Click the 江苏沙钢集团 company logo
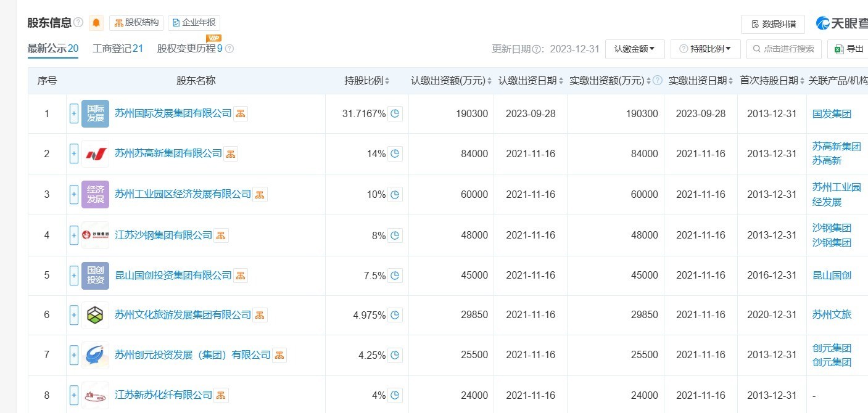Image resolution: width=868 pixels, height=413 pixels. coord(95,235)
